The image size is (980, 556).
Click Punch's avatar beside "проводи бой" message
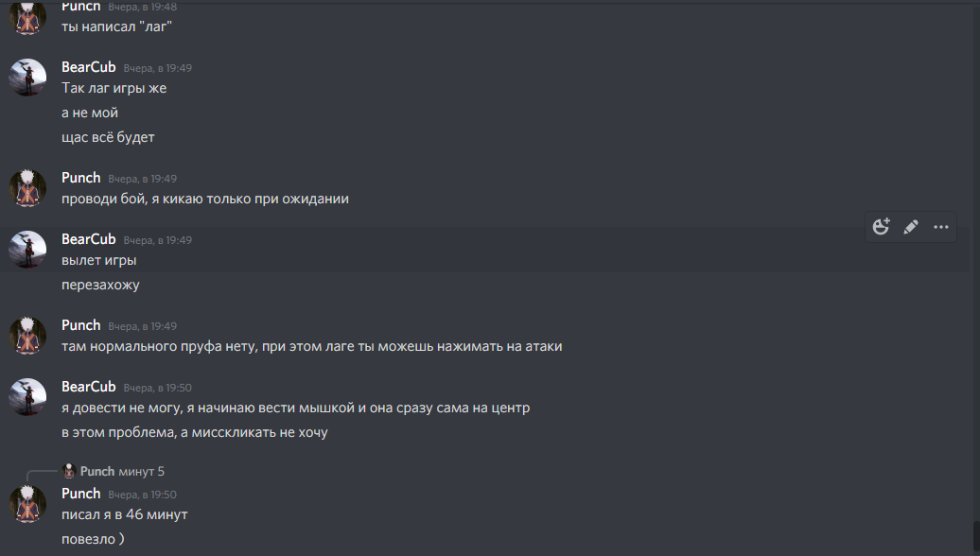(28, 187)
